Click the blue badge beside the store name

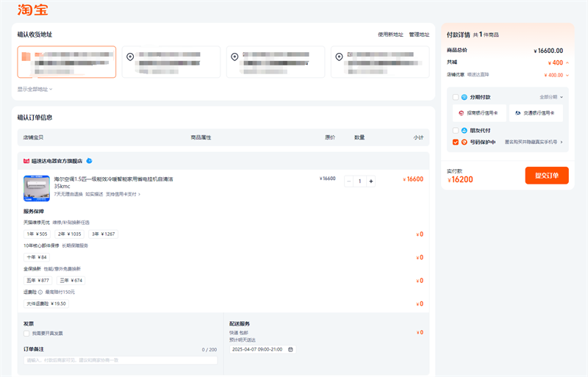pyautogui.click(x=89, y=160)
